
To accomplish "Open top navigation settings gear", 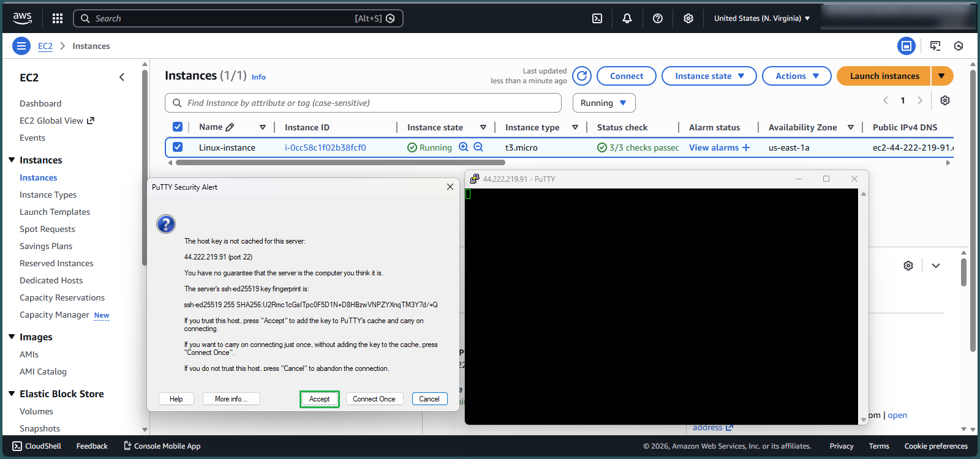I will tap(688, 18).
